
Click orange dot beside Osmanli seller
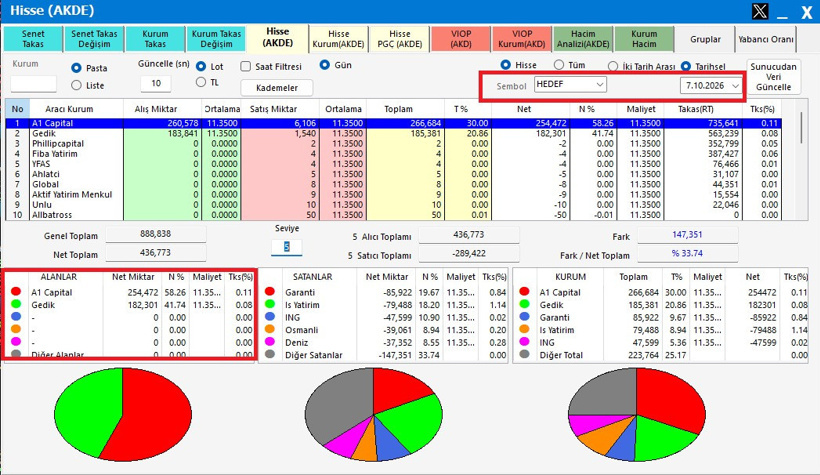click(270, 329)
